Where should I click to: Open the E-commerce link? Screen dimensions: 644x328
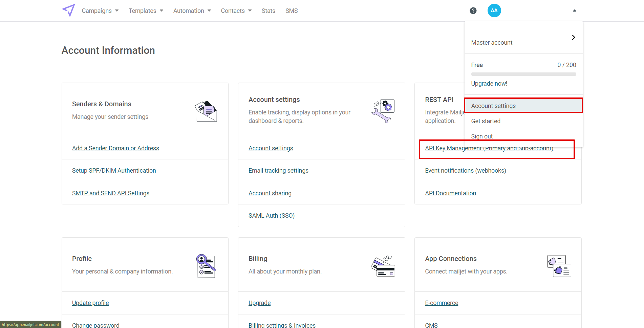click(x=442, y=303)
